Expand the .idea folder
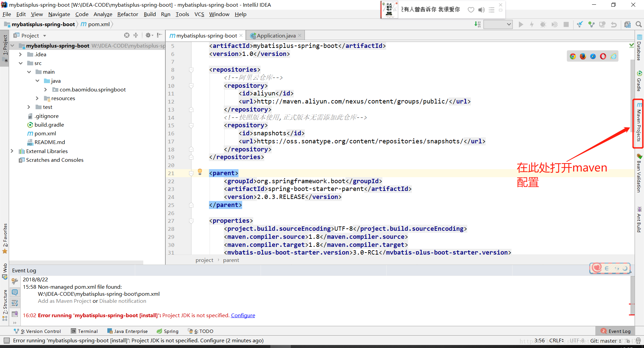 pos(20,54)
